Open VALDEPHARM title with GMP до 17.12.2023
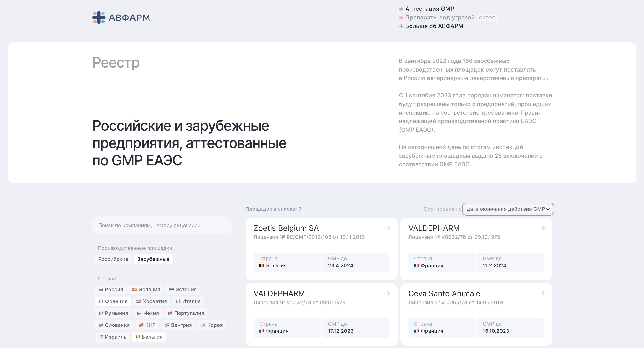 (279, 293)
